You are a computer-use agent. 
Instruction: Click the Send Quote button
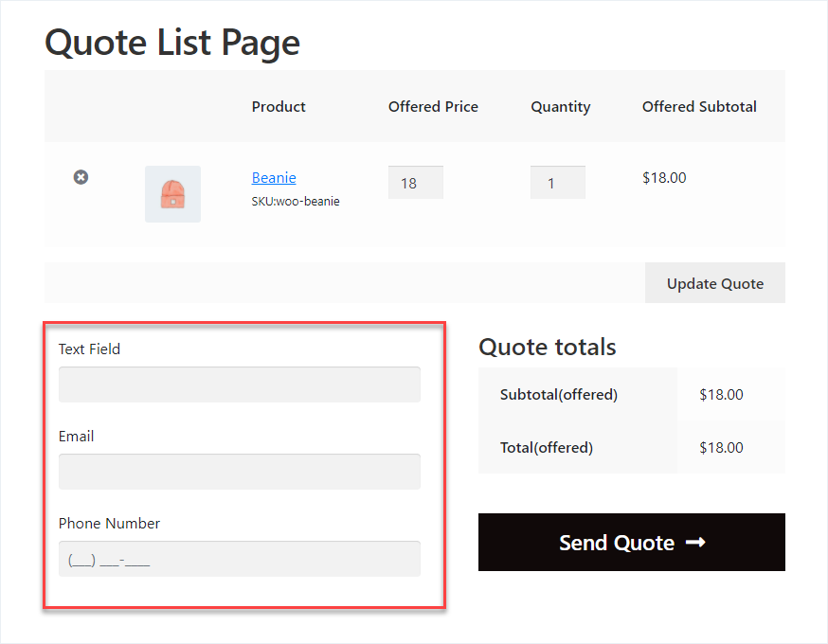(x=632, y=542)
